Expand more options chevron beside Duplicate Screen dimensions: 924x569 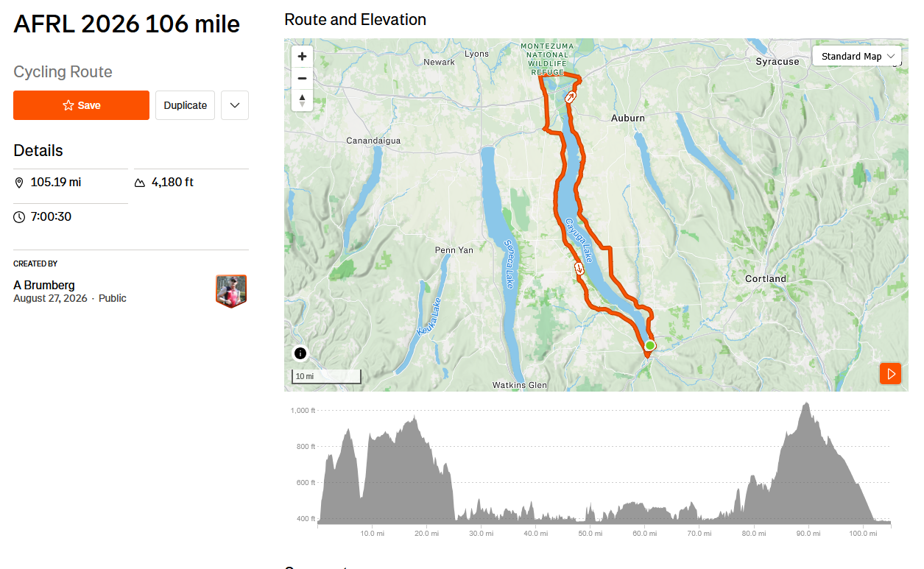click(235, 105)
